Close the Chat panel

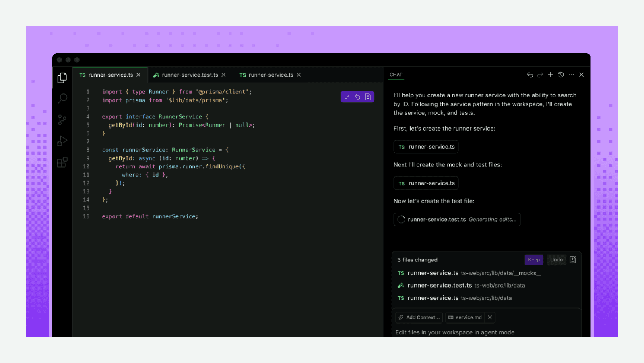(x=582, y=75)
